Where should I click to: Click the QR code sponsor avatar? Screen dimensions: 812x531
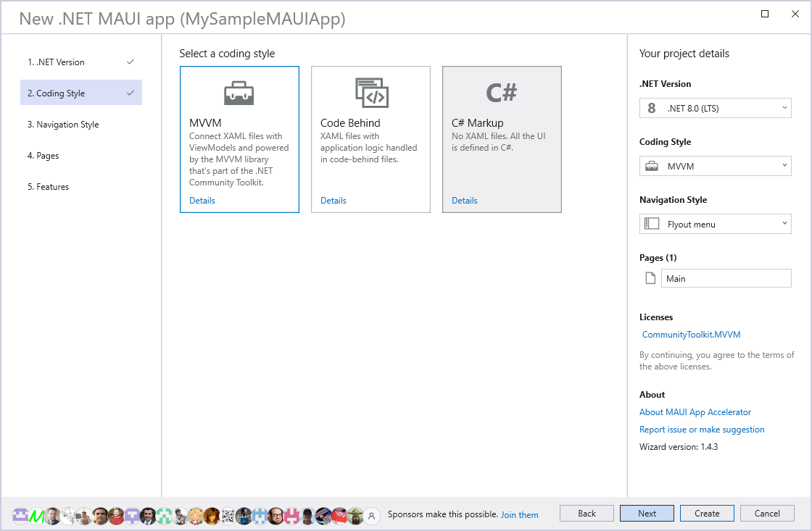(x=228, y=516)
